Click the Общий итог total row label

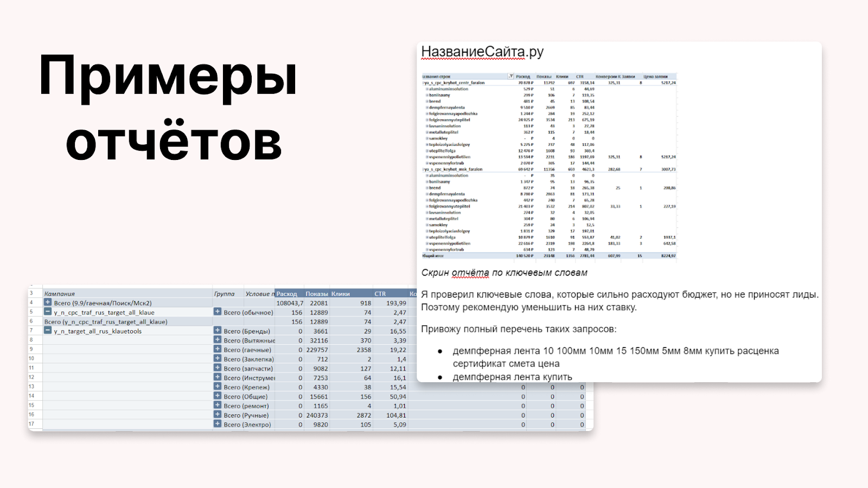coord(433,255)
